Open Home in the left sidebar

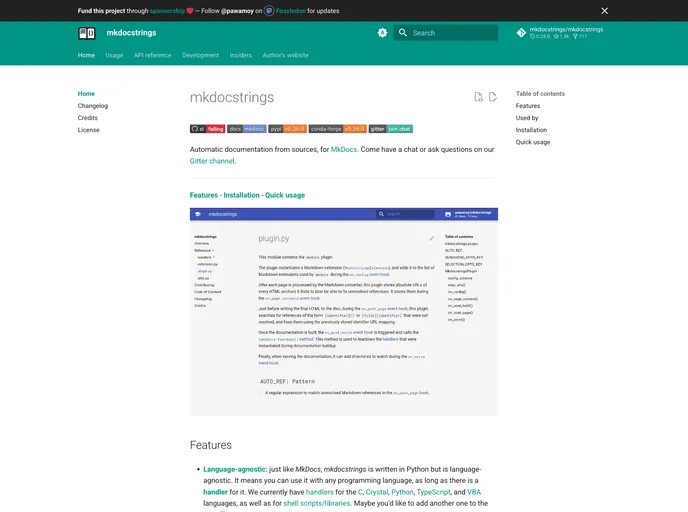pyautogui.click(x=86, y=93)
